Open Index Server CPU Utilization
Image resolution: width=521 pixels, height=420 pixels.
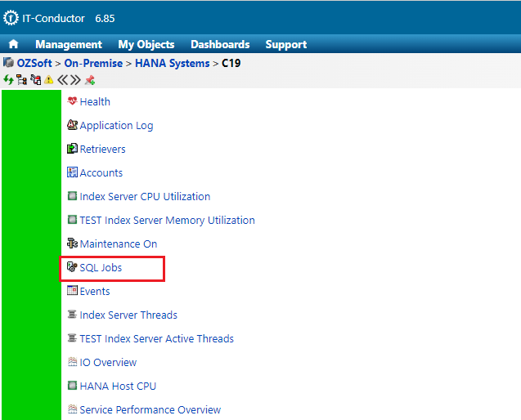click(x=145, y=197)
